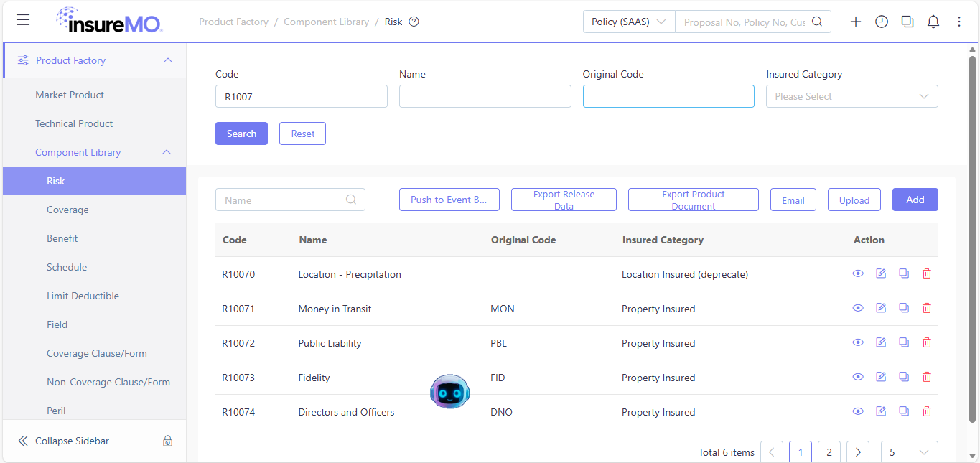Click the Search button
The width and height of the screenshot is (980, 463).
tap(241, 134)
